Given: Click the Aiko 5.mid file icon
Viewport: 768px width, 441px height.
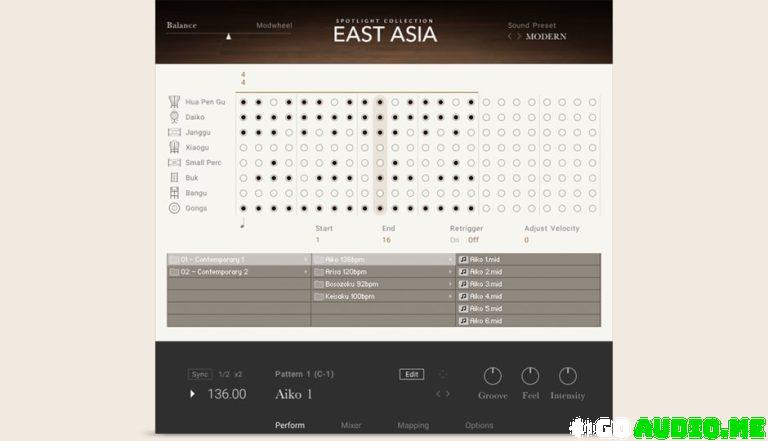Looking at the screenshot, I should 463,309.
